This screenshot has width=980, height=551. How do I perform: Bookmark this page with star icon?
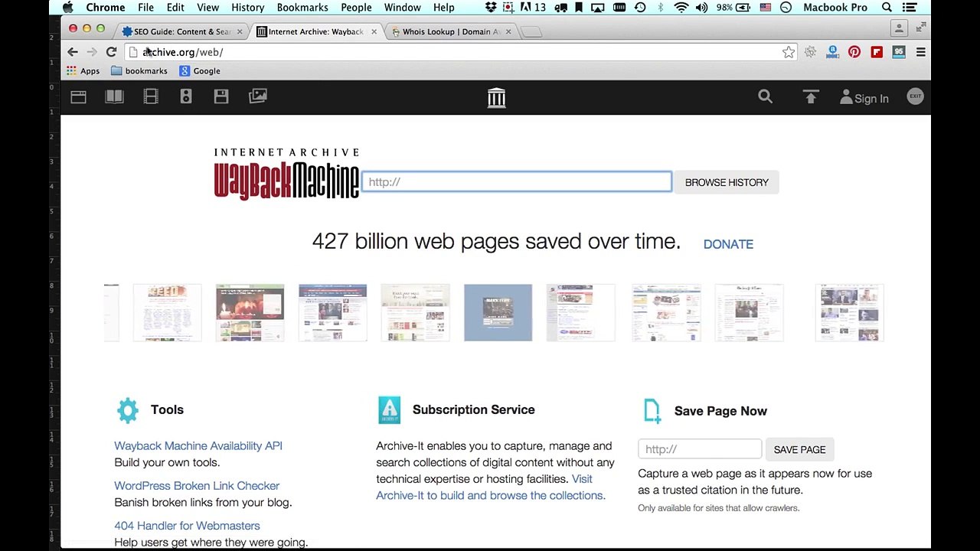(789, 52)
